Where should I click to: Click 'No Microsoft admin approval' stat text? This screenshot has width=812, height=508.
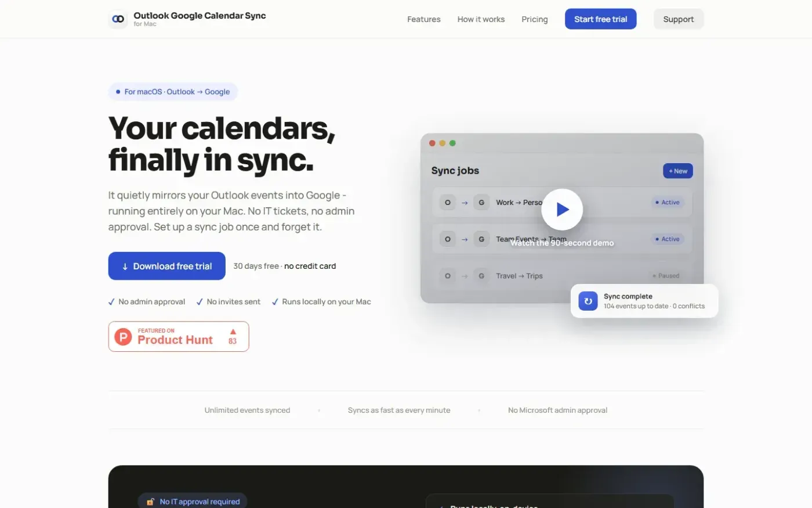[558, 410]
